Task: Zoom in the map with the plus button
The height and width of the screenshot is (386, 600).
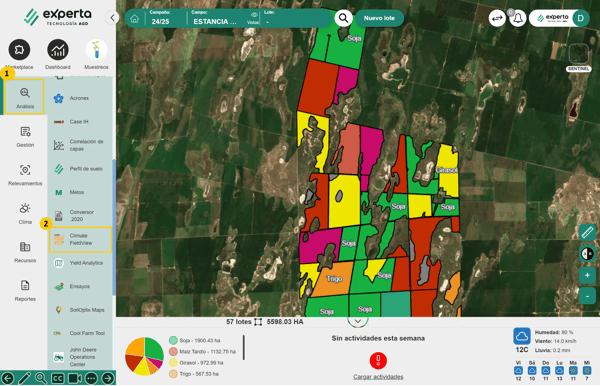Action: tap(587, 275)
